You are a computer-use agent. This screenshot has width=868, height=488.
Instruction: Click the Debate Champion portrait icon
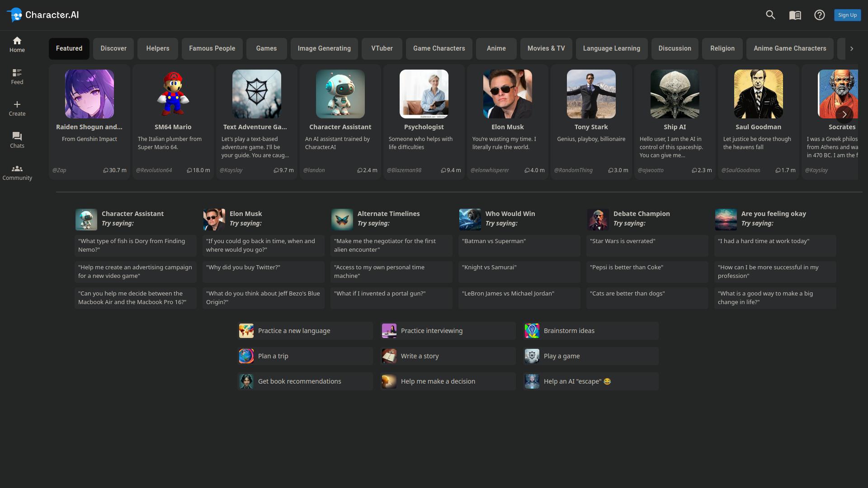pyautogui.click(x=598, y=220)
